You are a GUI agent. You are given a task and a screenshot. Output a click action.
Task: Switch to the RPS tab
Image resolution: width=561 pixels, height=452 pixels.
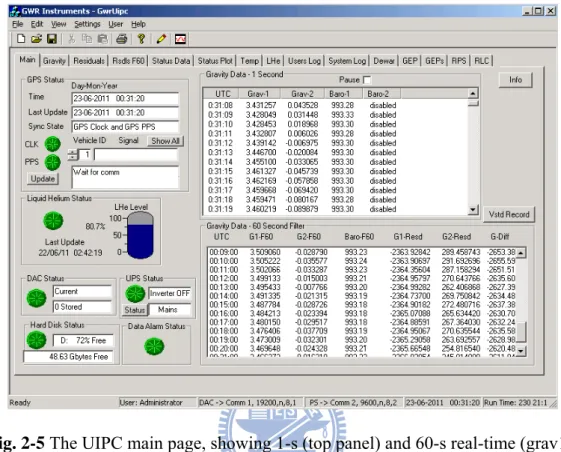pos(459,61)
